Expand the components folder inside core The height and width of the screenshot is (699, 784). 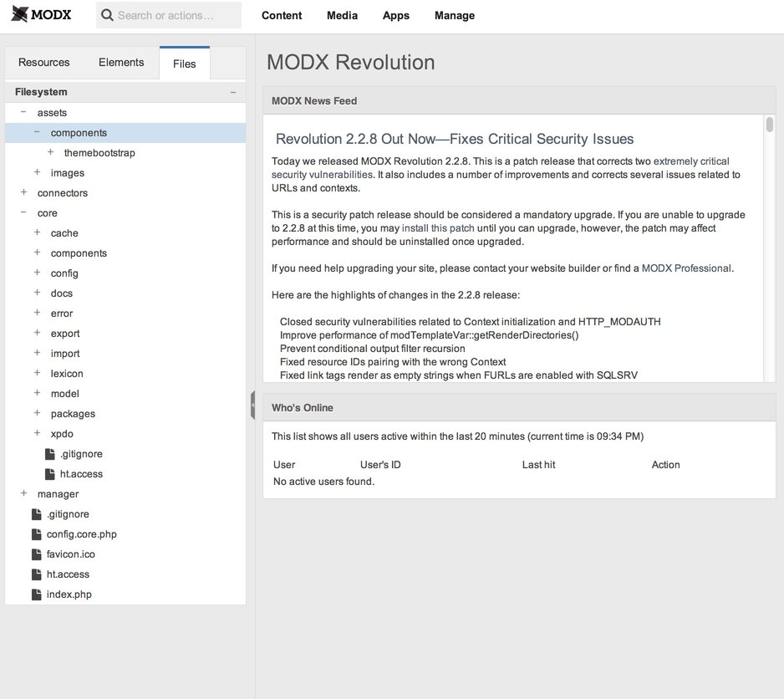coord(37,253)
